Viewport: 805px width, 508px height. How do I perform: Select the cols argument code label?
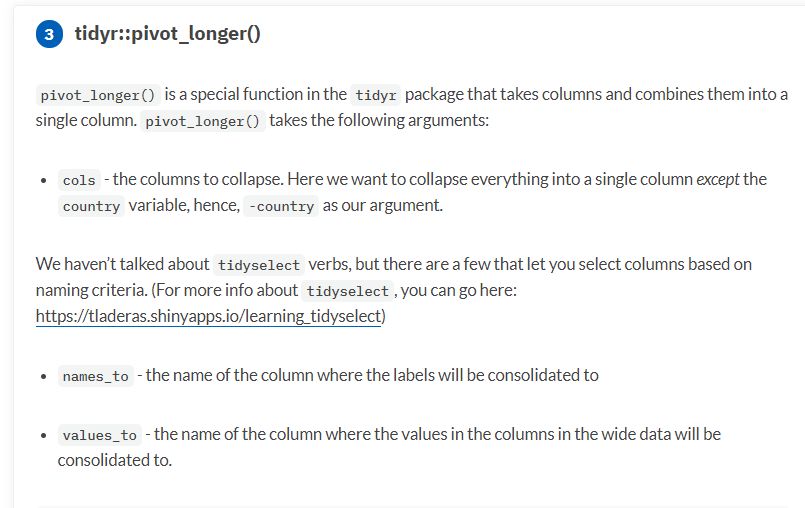coord(79,180)
